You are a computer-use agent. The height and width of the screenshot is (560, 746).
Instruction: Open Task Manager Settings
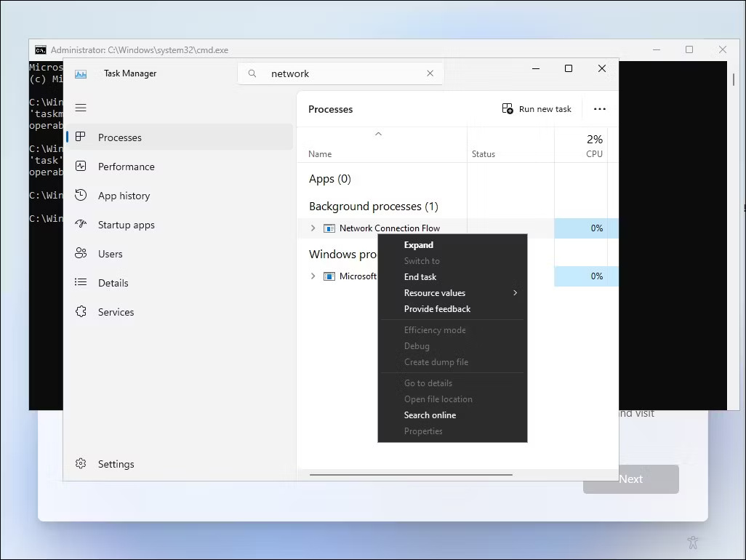(116, 463)
